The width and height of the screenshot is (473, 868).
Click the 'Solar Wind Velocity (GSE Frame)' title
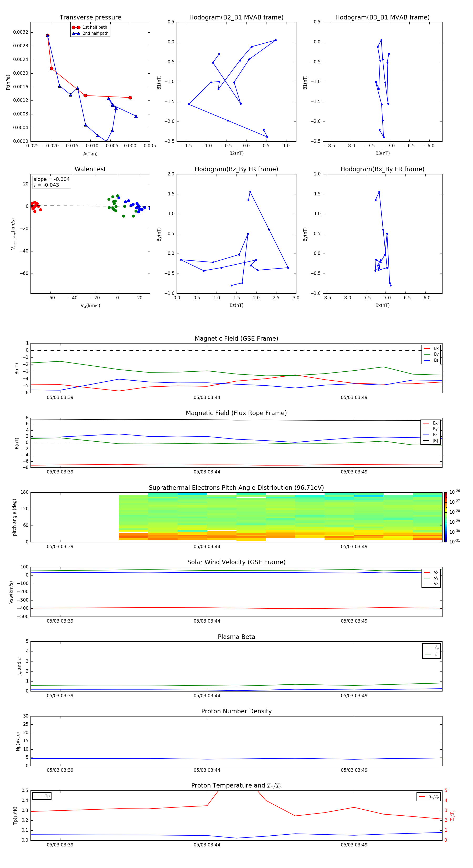click(x=236, y=562)
